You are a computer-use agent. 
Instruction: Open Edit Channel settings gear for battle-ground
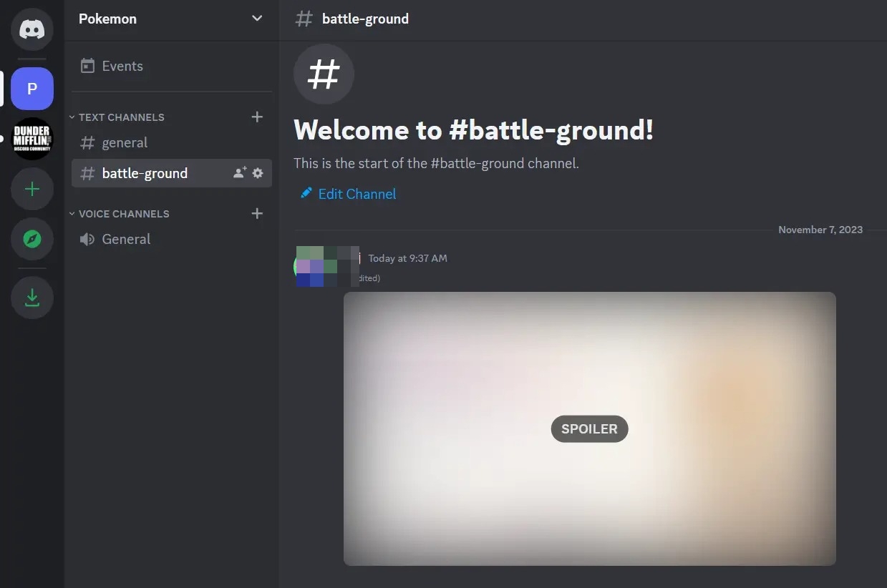[257, 172]
